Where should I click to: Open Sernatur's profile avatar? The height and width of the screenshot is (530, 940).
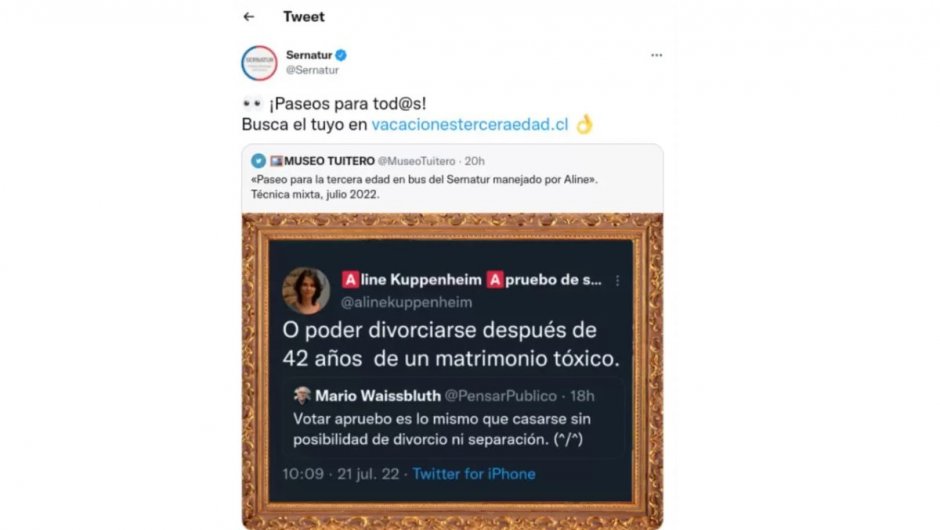tap(259, 63)
